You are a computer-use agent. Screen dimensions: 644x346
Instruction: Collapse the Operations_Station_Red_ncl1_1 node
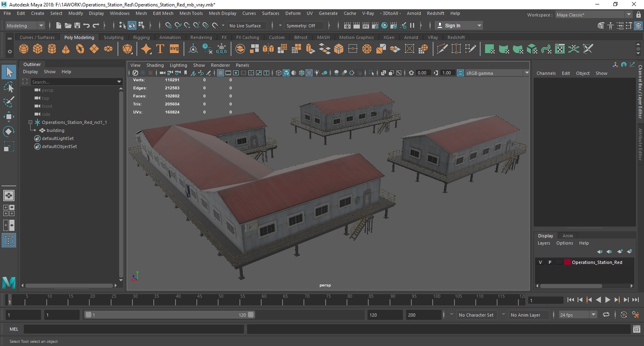pyautogui.click(x=30, y=122)
